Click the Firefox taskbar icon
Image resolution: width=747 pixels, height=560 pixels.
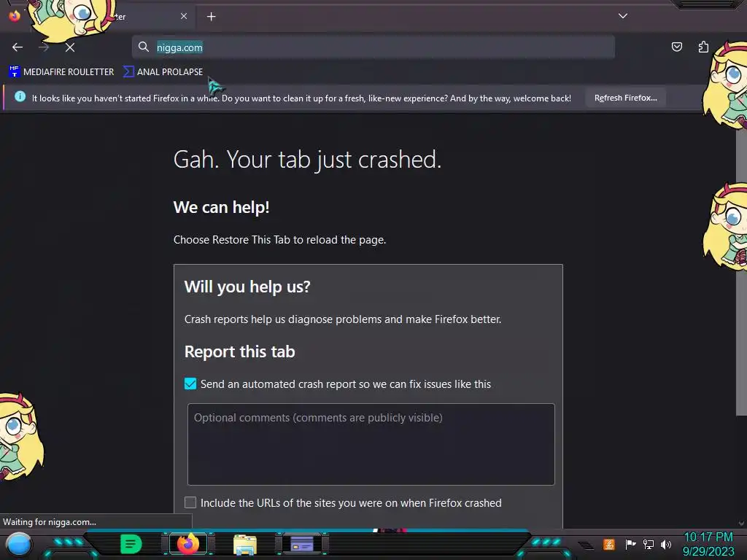point(188,544)
